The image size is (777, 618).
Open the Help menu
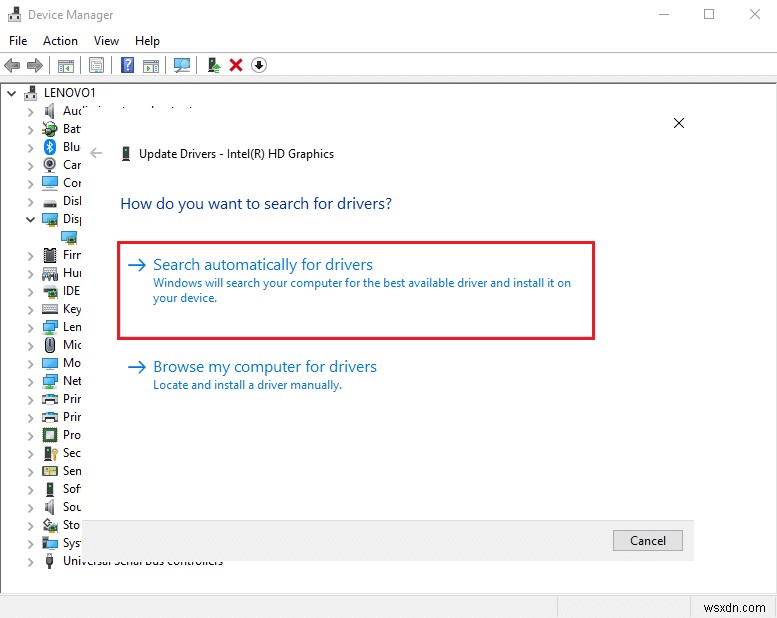pyautogui.click(x=147, y=41)
